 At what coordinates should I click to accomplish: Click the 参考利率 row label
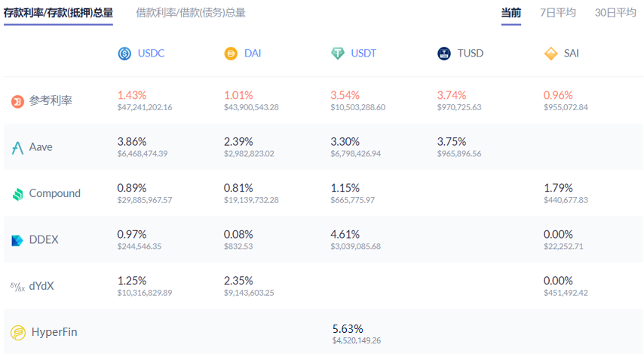tap(51, 100)
